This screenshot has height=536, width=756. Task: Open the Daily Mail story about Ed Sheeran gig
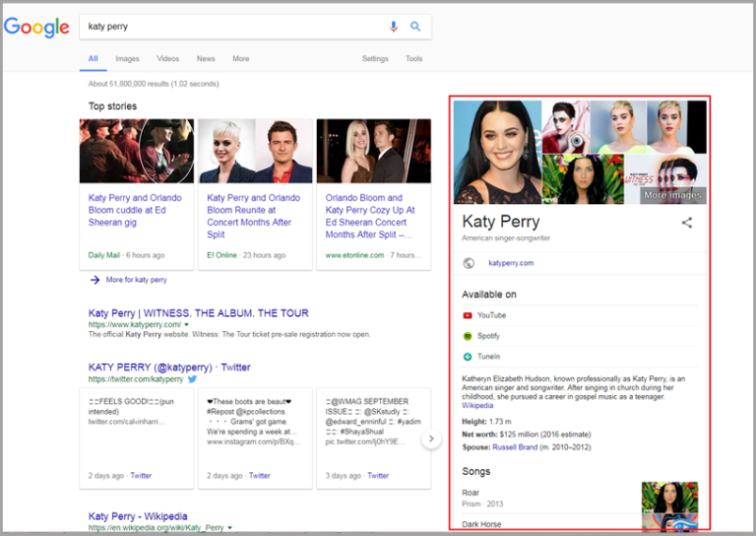pyautogui.click(x=135, y=210)
